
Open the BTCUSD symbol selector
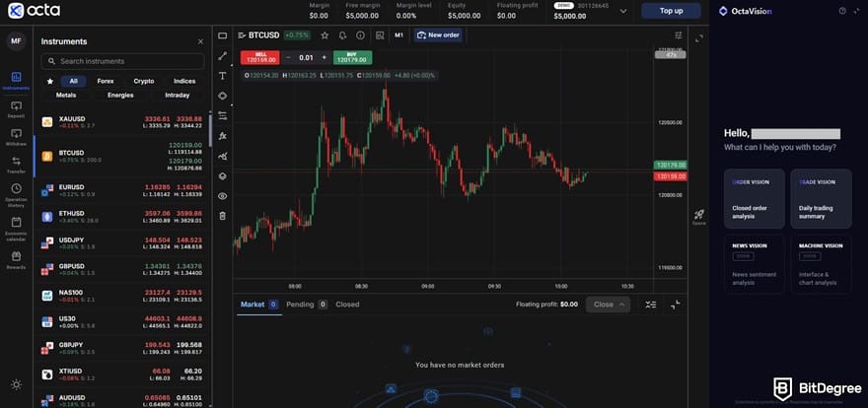259,35
